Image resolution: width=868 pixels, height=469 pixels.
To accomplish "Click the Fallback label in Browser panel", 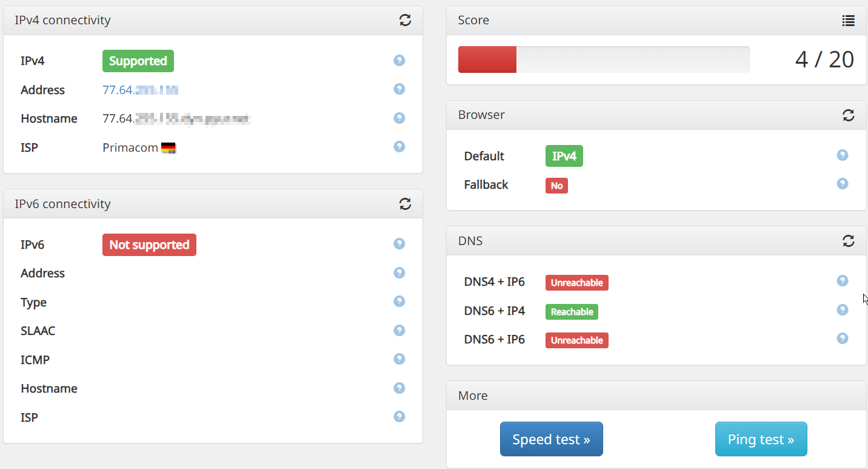I will [486, 184].
